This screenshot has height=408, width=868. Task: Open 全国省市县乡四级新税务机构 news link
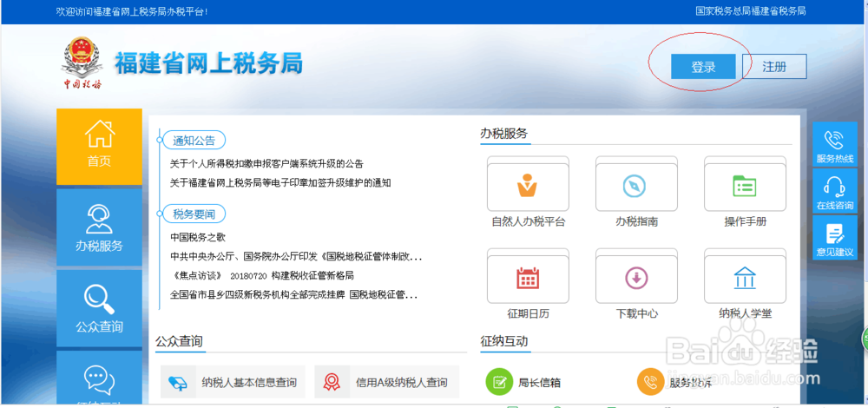pos(294,294)
